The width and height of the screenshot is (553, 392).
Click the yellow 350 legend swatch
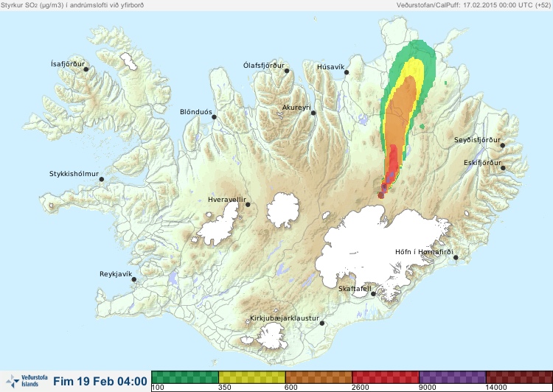click(252, 377)
